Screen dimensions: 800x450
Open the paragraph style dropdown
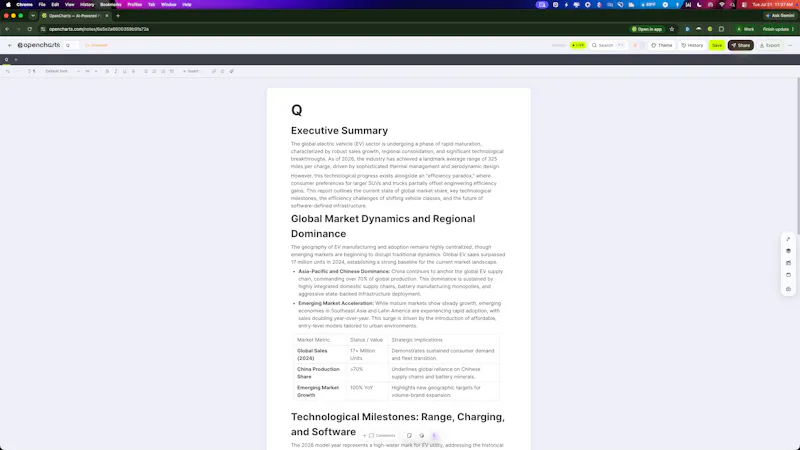pyautogui.click(x=32, y=71)
